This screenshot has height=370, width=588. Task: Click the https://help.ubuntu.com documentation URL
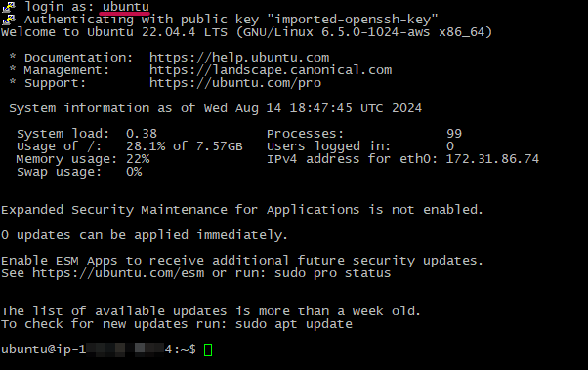tap(239, 58)
